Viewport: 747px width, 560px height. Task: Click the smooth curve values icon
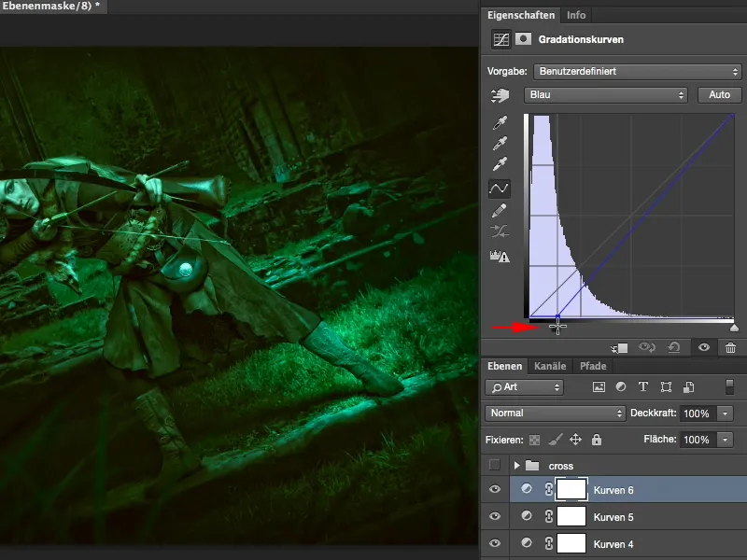tap(500, 231)
